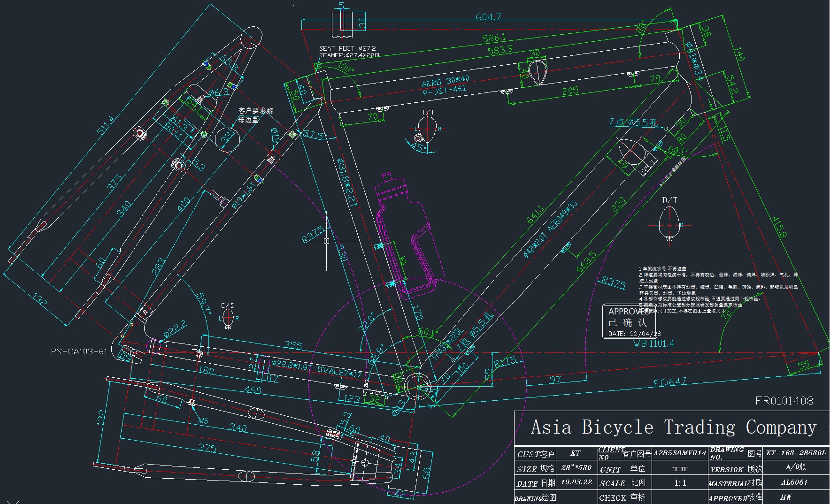Select the FC:647 dimension label

(x=670, y=382)
